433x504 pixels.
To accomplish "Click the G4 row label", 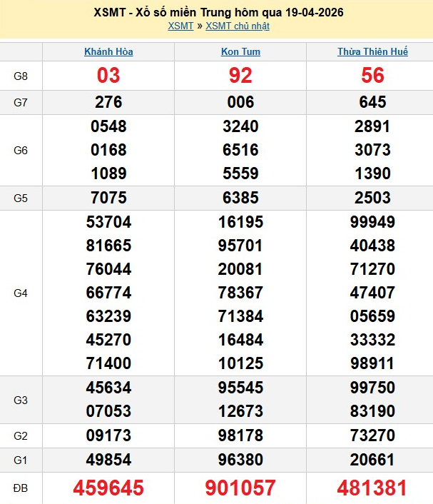I will click(21, 293).
